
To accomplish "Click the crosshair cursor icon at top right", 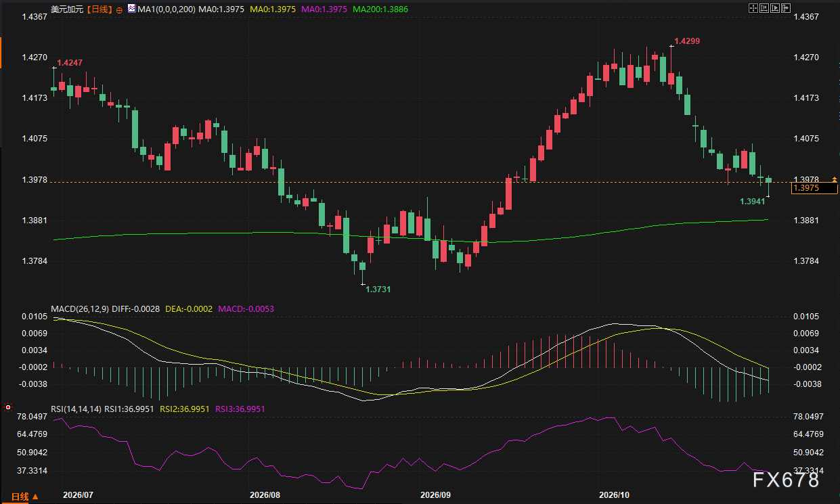I will click(753, 8).
